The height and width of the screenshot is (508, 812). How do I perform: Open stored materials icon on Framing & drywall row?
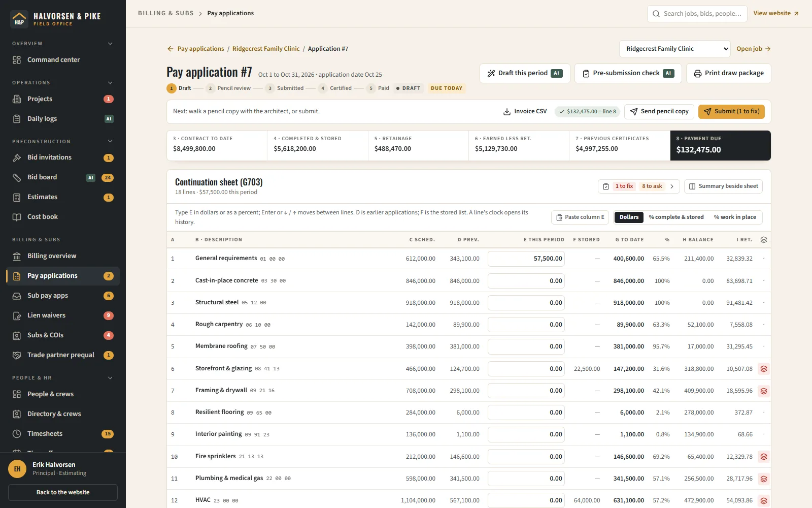point(763,391)
